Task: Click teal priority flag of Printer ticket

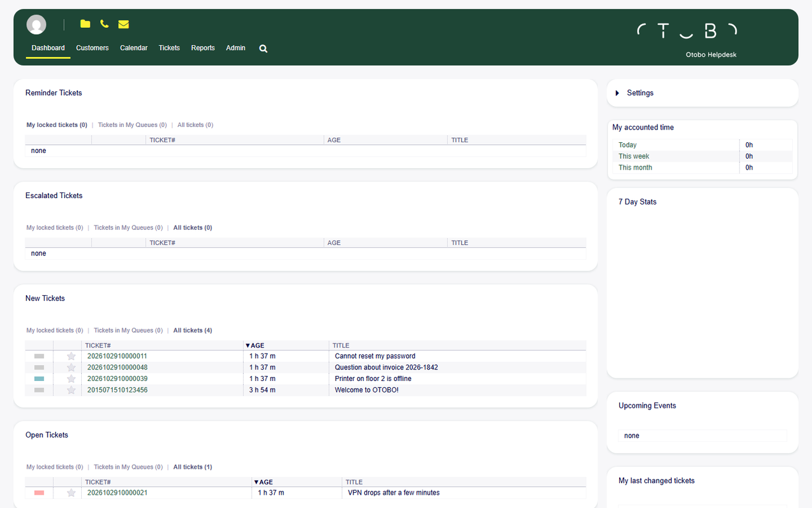Action: pos(39,379)
